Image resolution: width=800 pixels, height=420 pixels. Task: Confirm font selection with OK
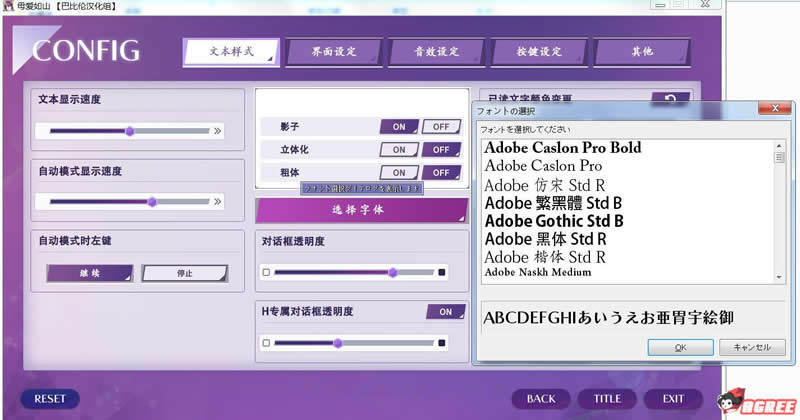(x=679, y=347)
